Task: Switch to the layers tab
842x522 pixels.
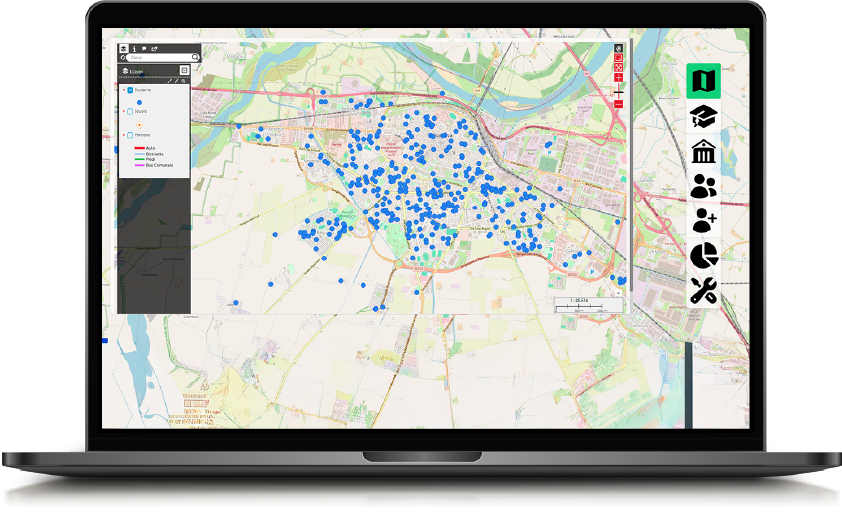Action: (123, 48)
